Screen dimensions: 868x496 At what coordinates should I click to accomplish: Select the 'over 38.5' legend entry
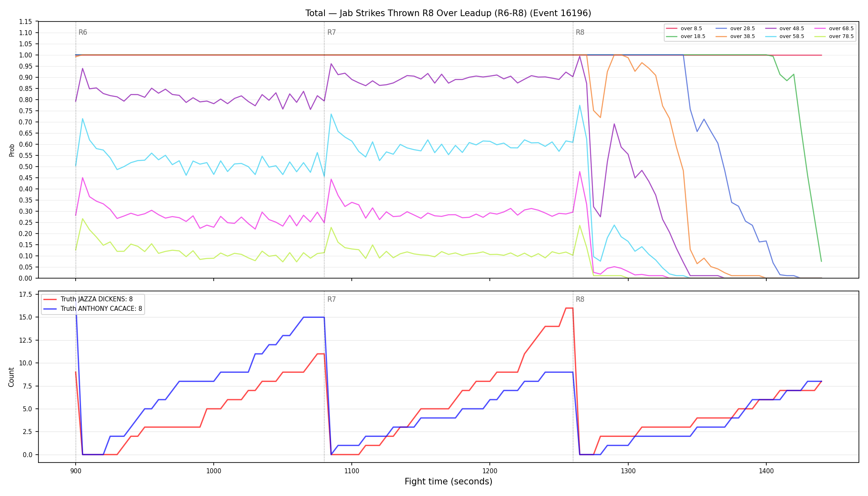pos(735,36)
